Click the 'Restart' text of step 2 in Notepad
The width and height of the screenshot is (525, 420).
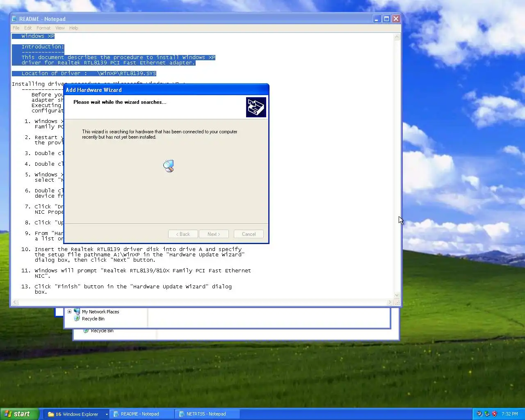click(46, 137)
